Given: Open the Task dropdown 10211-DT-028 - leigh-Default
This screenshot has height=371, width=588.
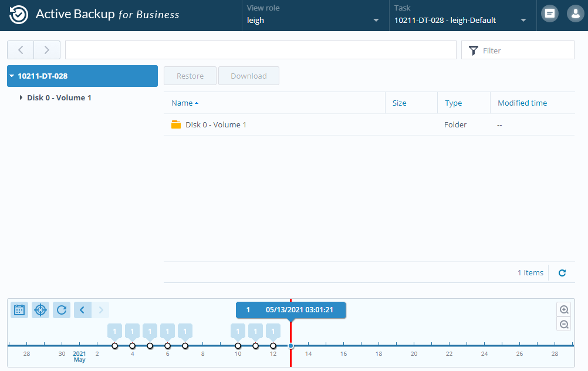Looking at the screenshot, I should pos(461,15).
